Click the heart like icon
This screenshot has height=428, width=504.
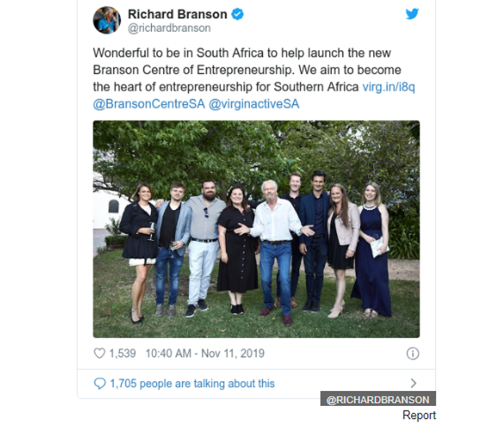pos(99,353)
